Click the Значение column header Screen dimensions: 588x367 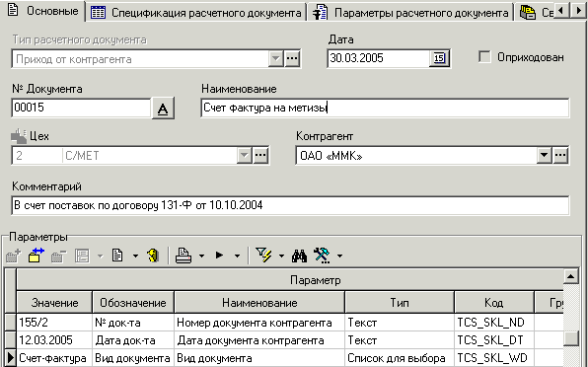click(x=54, y=303)
